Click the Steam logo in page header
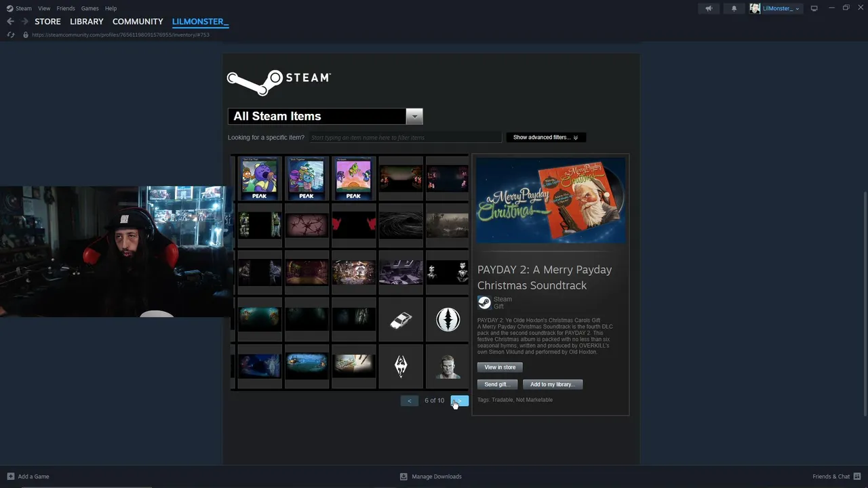Image resolution: width=868 pixels, height=488 pixels. pos(279,82)
